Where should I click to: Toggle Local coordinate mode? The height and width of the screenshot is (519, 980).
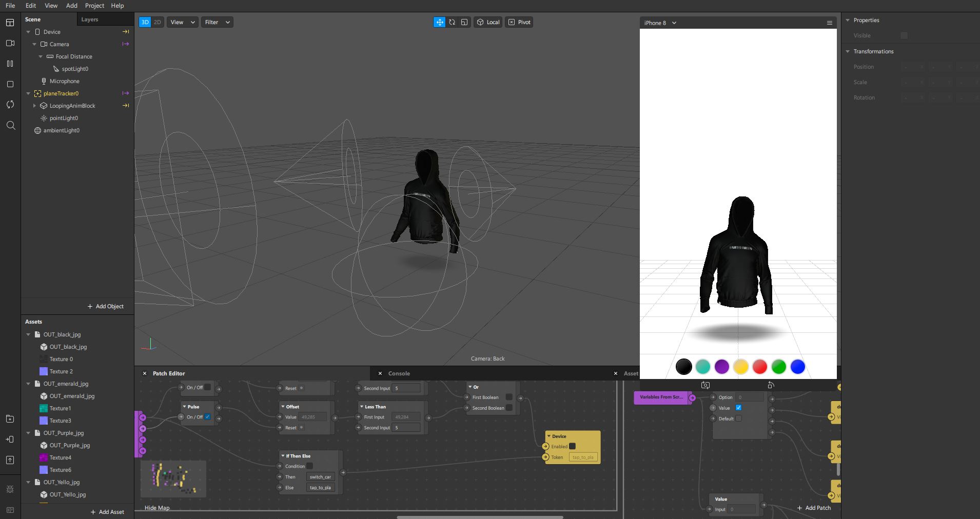488,22
